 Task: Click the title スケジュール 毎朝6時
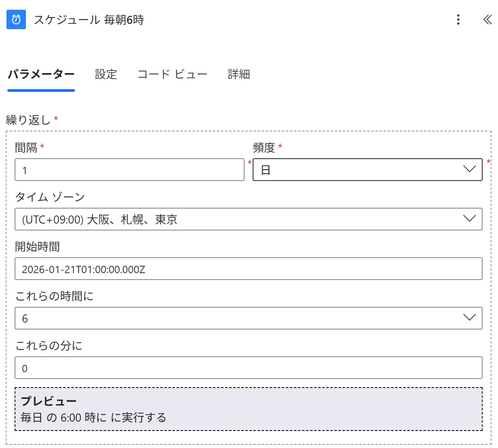[89, 20]
